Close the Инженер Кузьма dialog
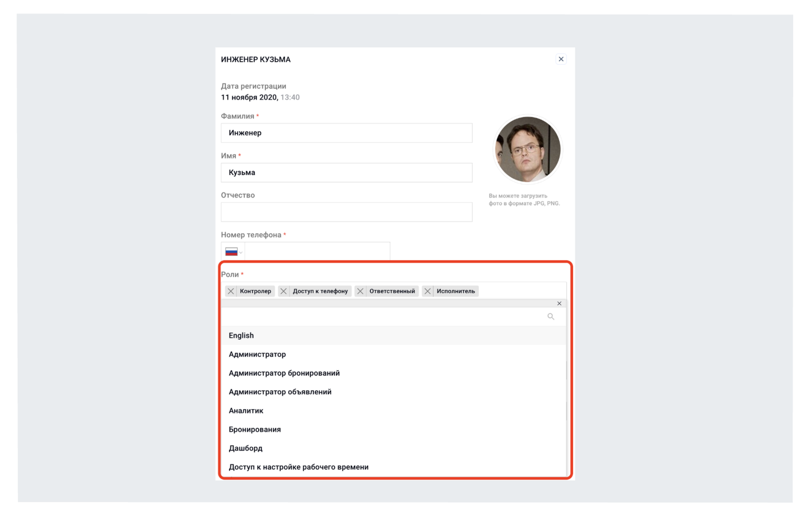812x516 pixels. (561, 59)
